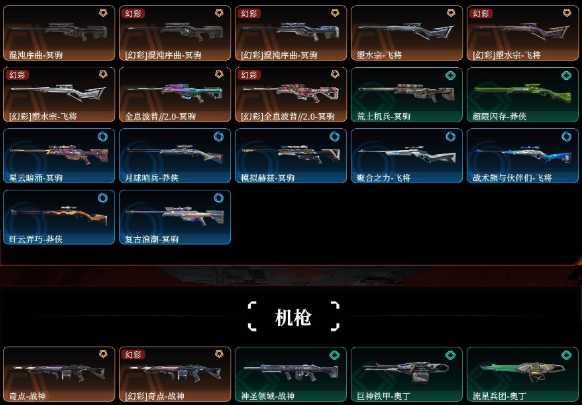Pick the 神圣领域-战神 machine gun card
Screen dimensions: 582x405
[x=291, y=374]
